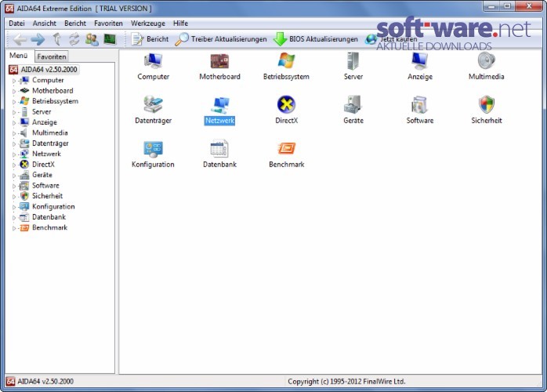
Task: Open the Datenbank icon in main pane
Action: tap(219, 149)
